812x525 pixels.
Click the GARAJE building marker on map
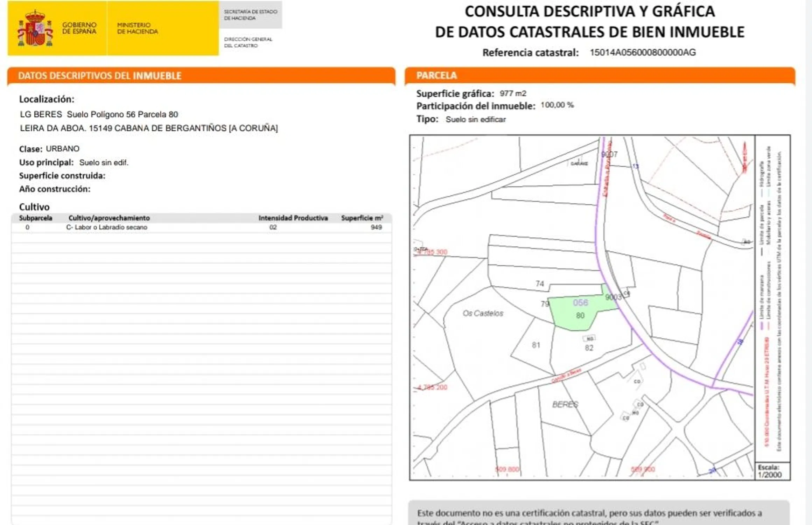(x=579, y=163)
